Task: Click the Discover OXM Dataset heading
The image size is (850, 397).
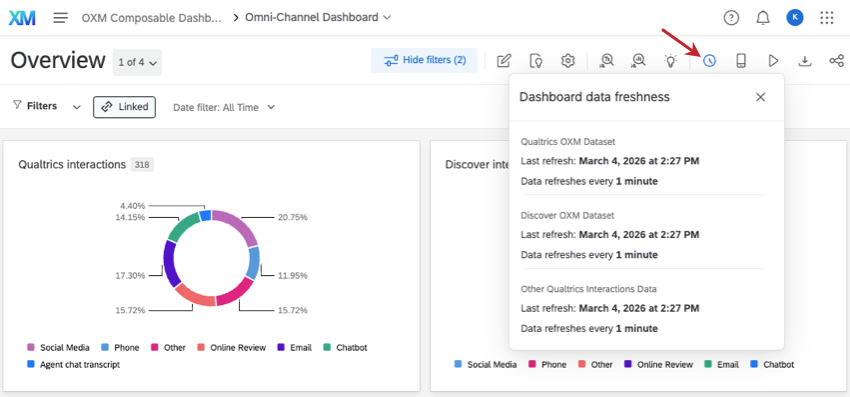Action: click(x=568, y=215)
